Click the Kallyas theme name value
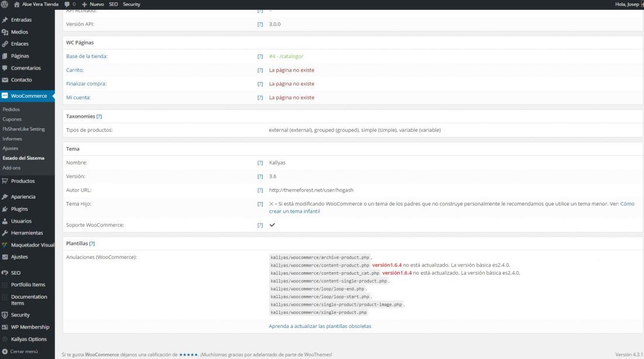644x359 pixels. 278,163
